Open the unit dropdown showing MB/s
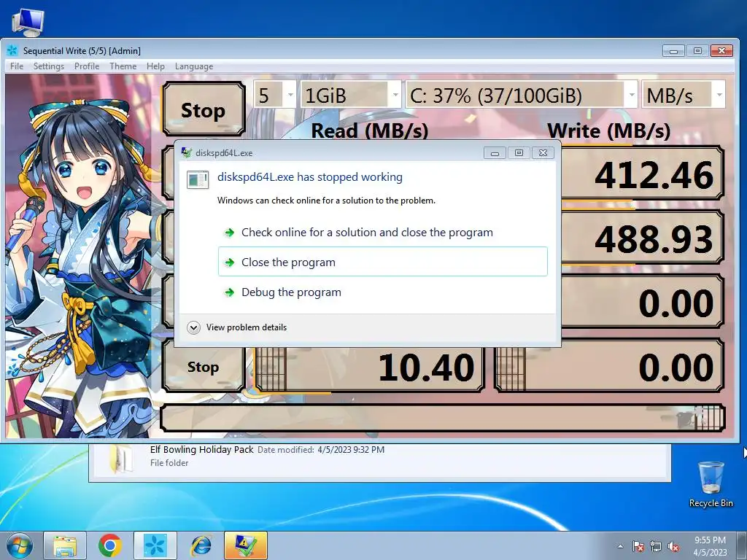The height and width of the screenshot is (560, 747). coord(684,96)
